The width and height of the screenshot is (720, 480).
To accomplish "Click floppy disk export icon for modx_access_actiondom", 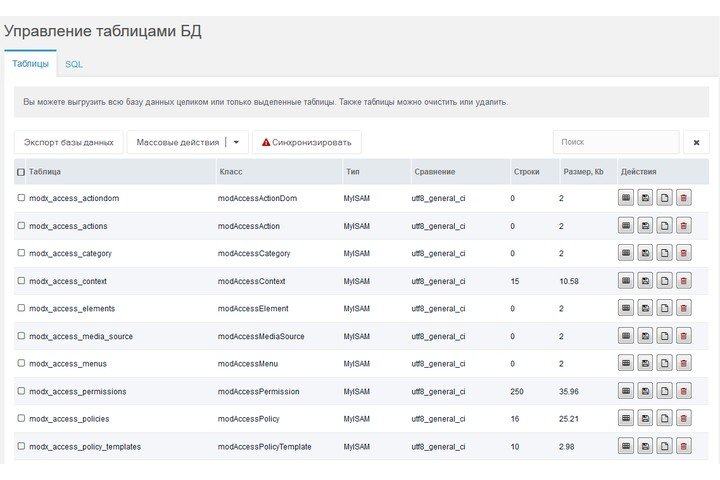I will click(645, 198).
